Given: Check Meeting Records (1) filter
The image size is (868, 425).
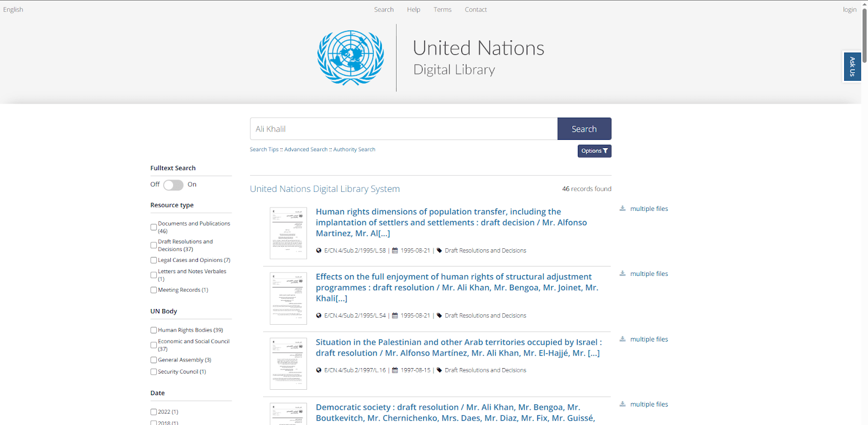Looking at the screenshot, I should tap(154, 290).
